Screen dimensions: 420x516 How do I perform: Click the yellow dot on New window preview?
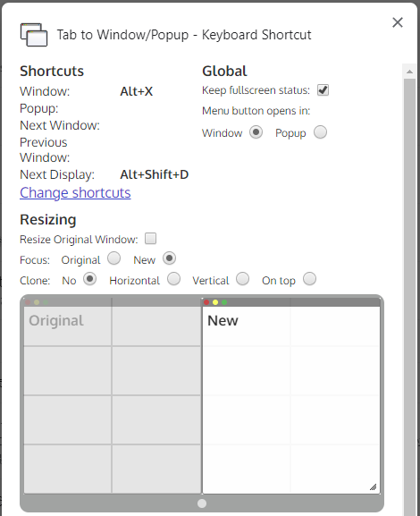pos(215,302)
